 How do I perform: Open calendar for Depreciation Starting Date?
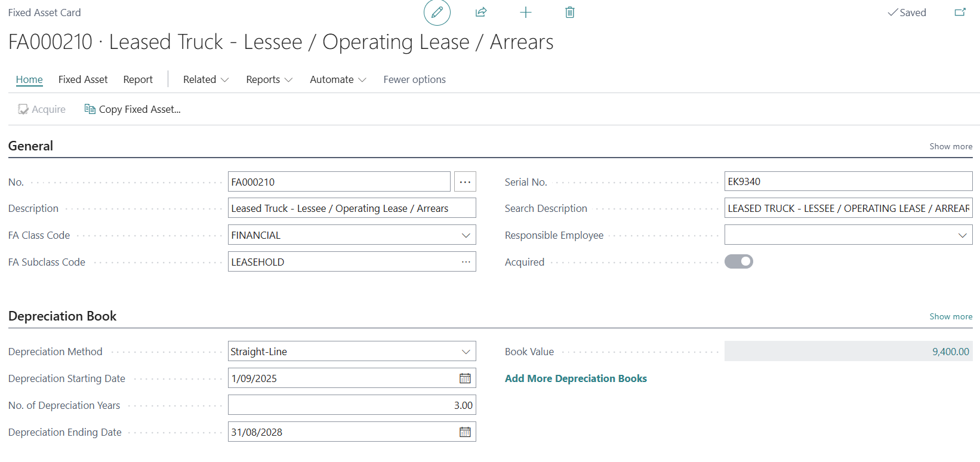pyautogui.click(x=465, y=378)
